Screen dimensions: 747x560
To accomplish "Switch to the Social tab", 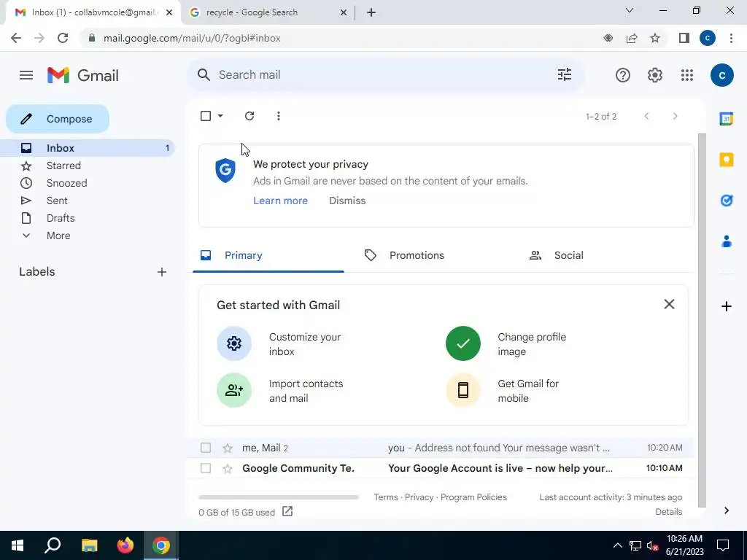I will pos(595,255).
